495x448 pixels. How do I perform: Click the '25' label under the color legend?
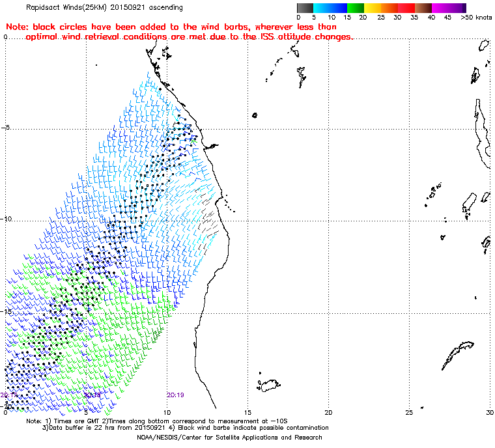tap(381, 18)
